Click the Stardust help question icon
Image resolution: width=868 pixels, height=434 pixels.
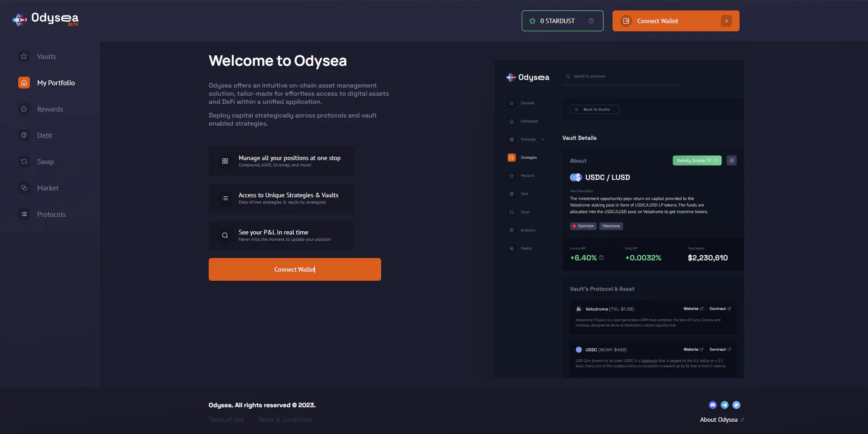tap(591, 21)
